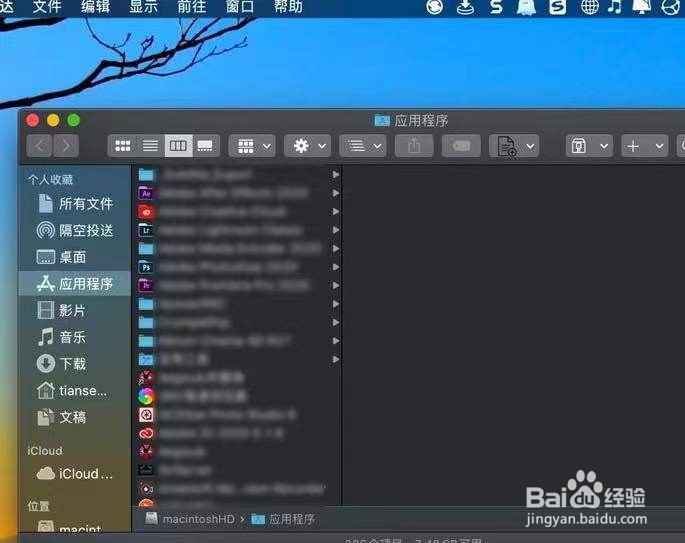Click the edit tags toolbar button
This screenshot has height=543, width=685.
tap(461, 145)
